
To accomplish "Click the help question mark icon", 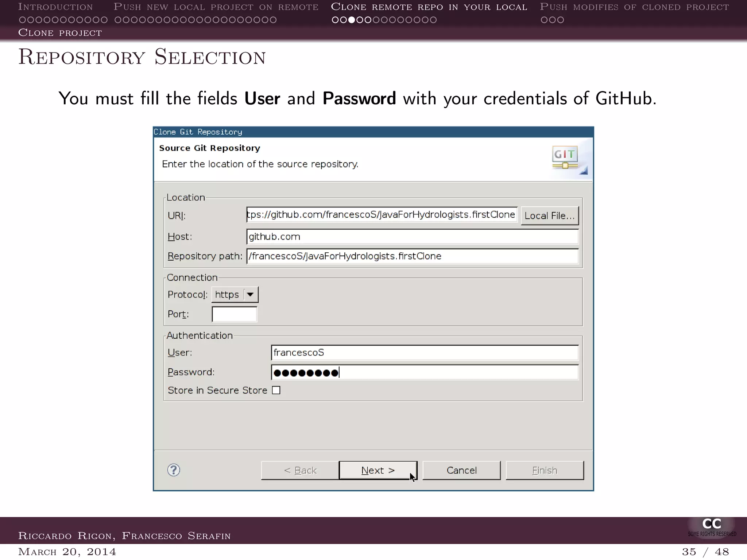I will [174, 470].
